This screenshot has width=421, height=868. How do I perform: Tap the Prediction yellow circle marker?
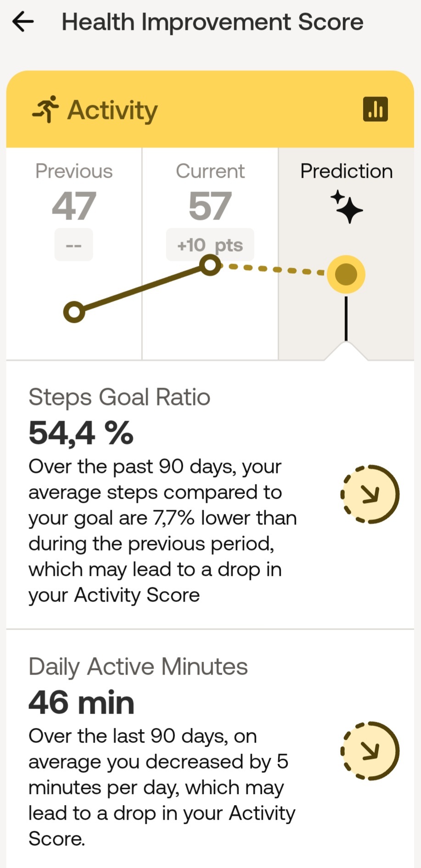[346, 273]
